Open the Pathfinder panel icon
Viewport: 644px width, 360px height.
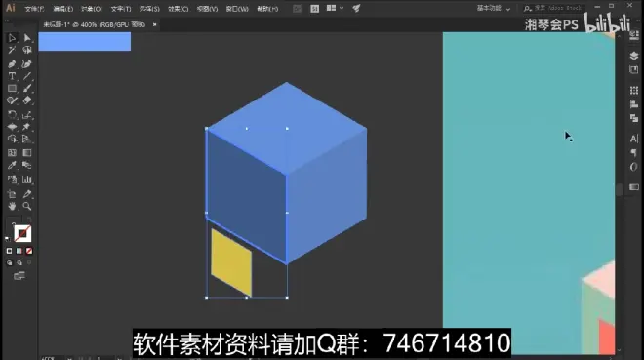[x=634, y=118]
